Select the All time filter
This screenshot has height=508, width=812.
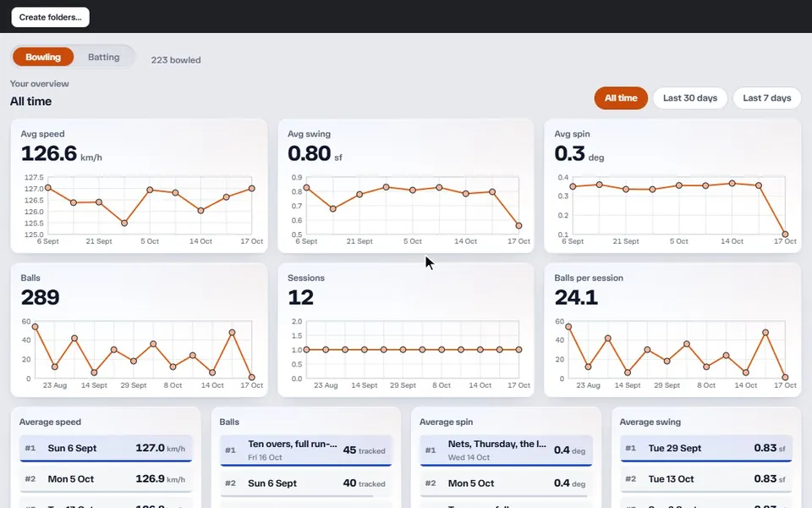(x=621, y=98)
